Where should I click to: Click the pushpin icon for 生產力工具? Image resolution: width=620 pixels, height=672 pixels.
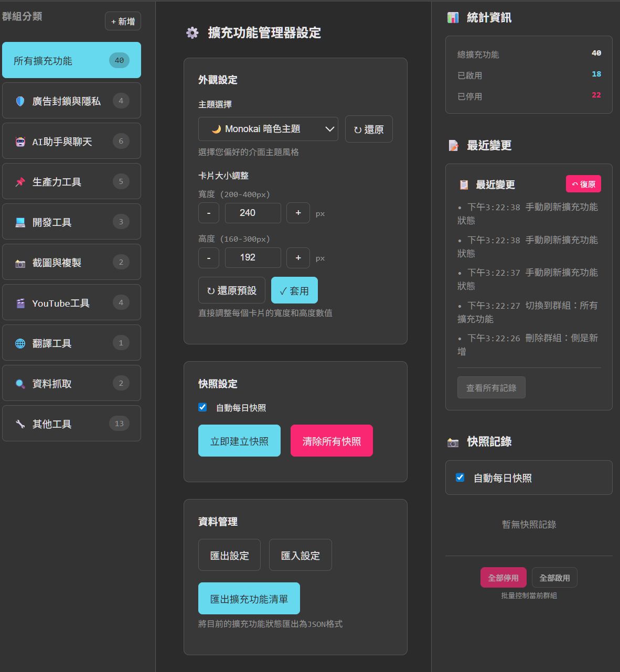click(20, 182)
